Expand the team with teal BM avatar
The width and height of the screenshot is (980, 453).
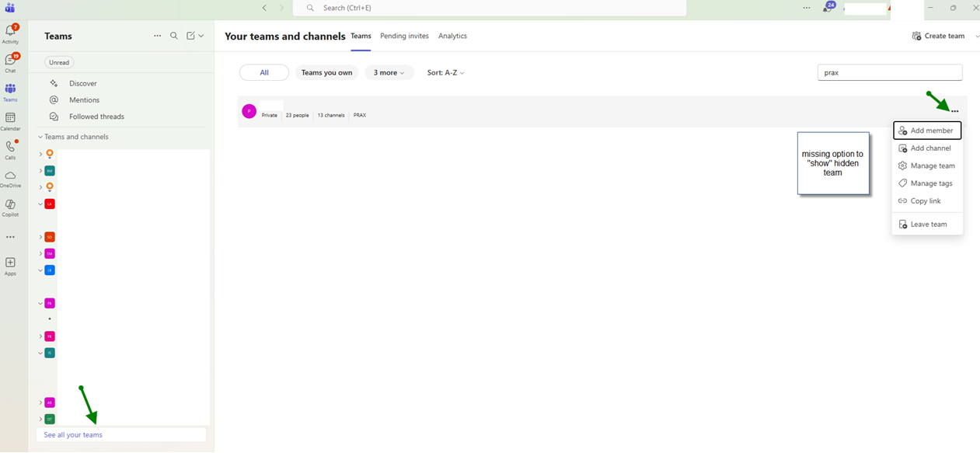pos(40,170)
